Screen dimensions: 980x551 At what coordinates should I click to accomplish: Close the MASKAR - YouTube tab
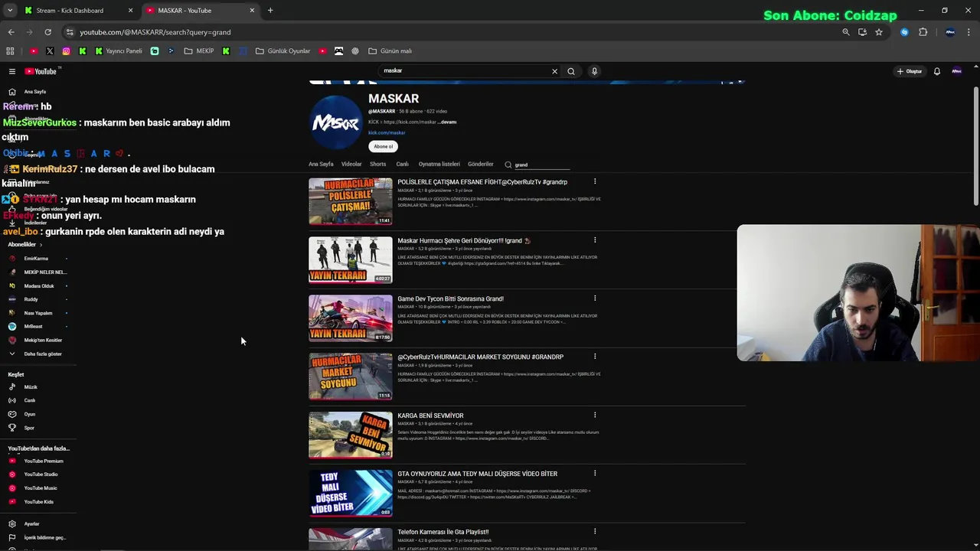[252, 11]
